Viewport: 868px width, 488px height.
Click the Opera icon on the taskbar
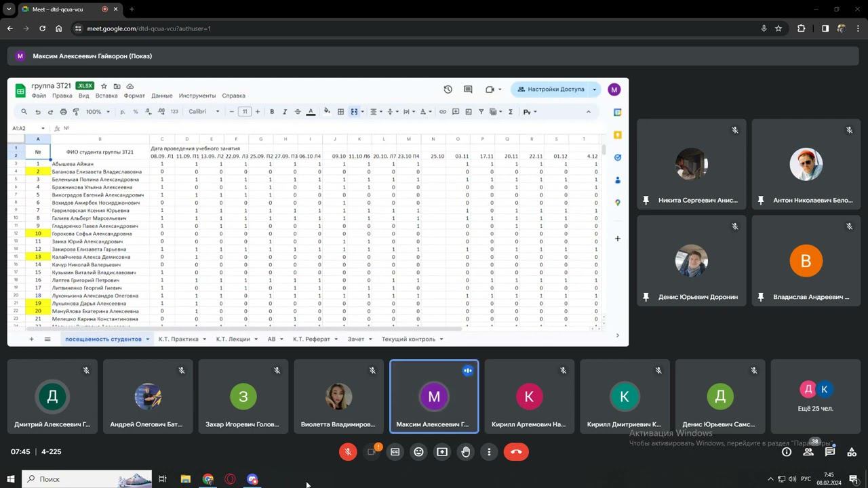point(231,479)
